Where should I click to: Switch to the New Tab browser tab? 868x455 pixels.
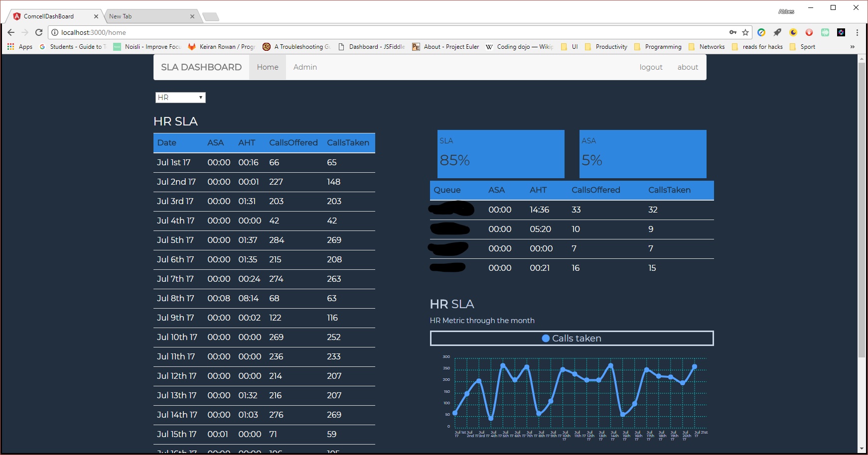[149, 16]
